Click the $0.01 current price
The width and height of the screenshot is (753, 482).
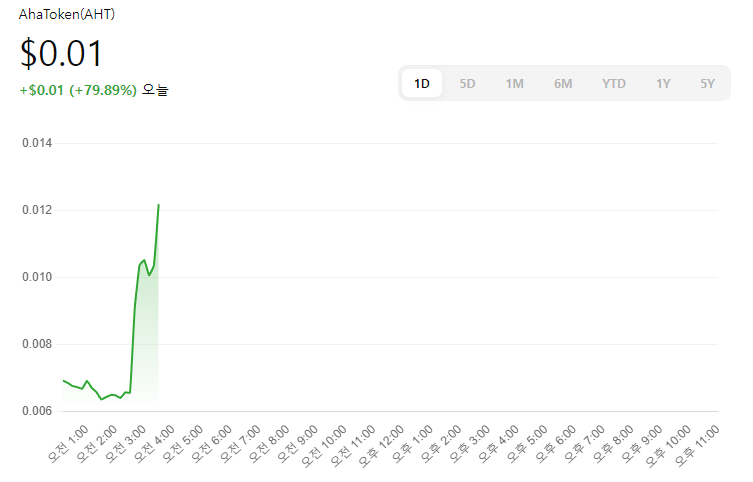pos(61,53)
